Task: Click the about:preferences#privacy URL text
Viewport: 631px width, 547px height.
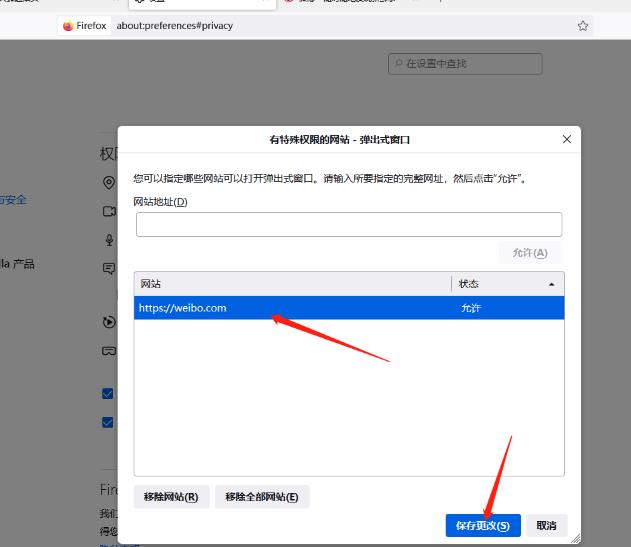Action: coord(175,26)
